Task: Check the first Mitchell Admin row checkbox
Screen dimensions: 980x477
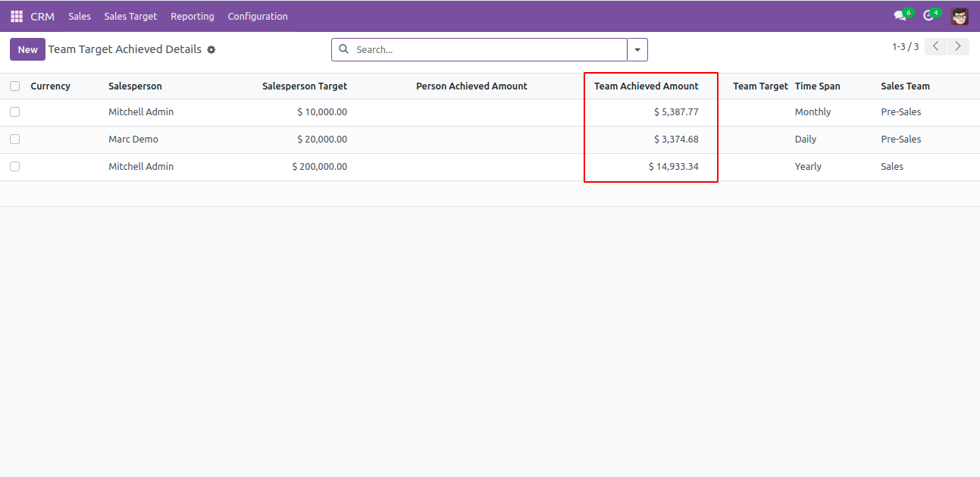Action: tap(15, 112)
